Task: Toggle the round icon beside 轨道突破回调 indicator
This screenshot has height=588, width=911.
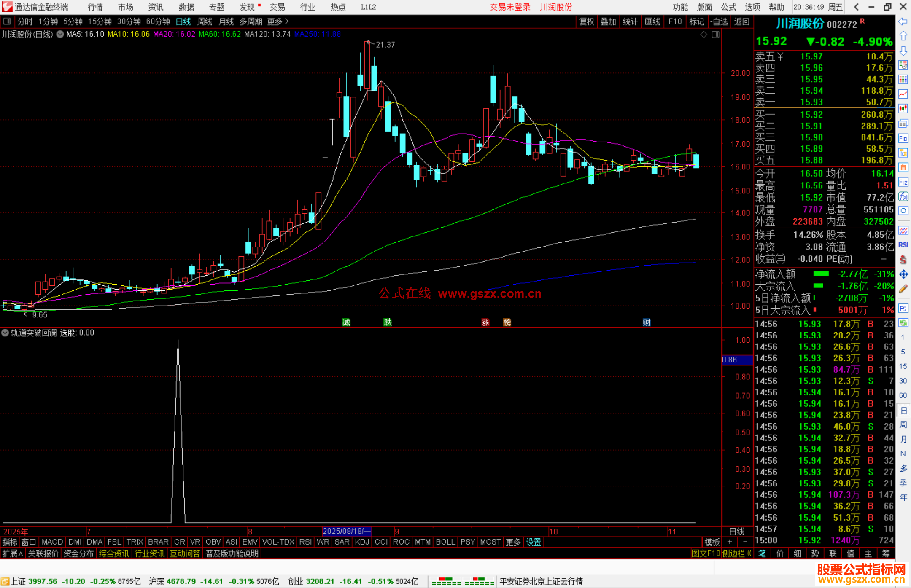Action: [x=5, y=333]
